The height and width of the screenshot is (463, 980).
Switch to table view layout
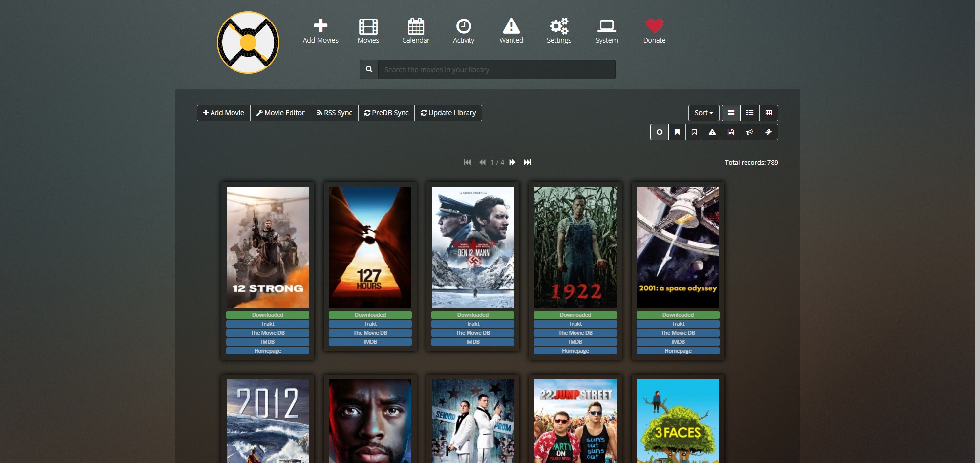click(x=768, y=113)
